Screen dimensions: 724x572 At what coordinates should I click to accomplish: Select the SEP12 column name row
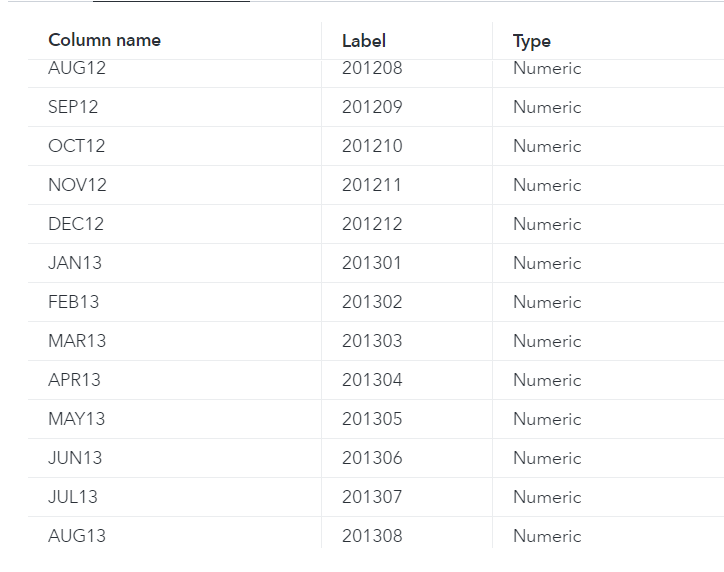[73, 107]
